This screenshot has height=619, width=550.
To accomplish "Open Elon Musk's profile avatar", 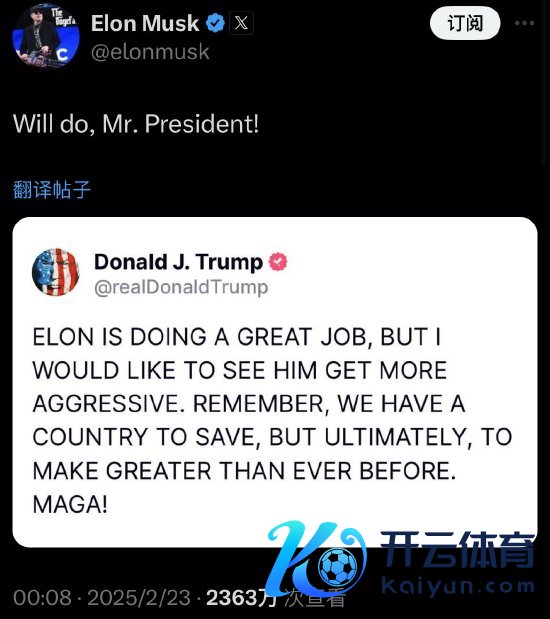I will (x=46, y=36).
